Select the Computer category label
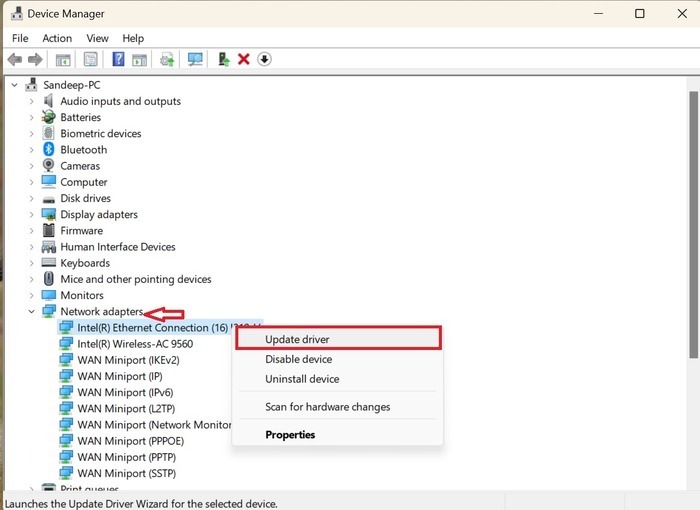 coord(83,182)
